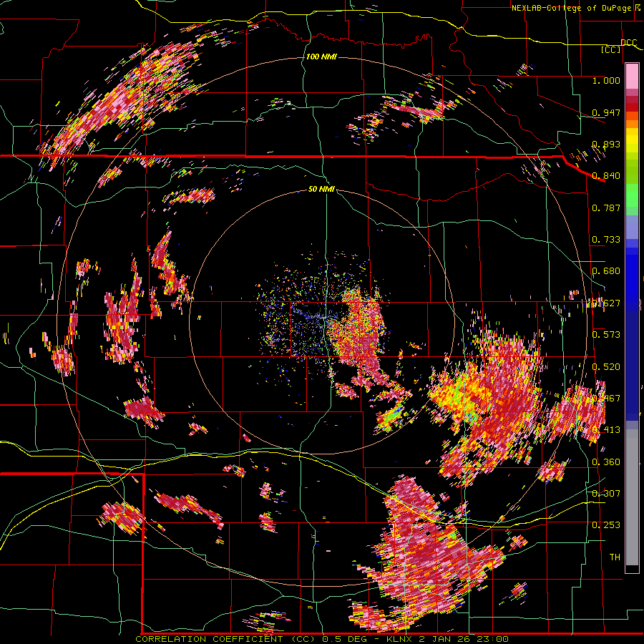Click the 0.573 value on the color scale
644x644 pixels.
click(x=606, y=335)
